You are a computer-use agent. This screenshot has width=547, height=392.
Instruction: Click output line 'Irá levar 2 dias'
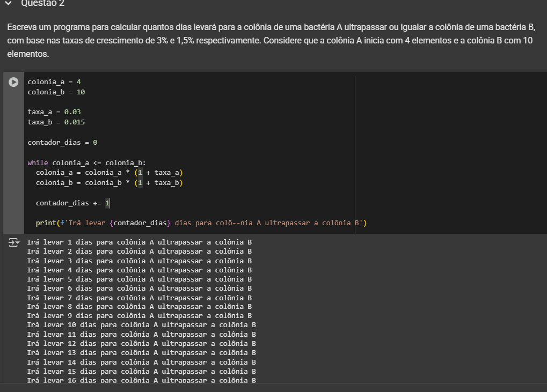click(x=139, y=251)
